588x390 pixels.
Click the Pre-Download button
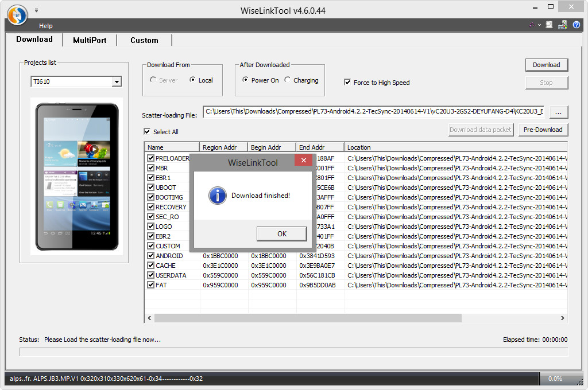(543, 130)
